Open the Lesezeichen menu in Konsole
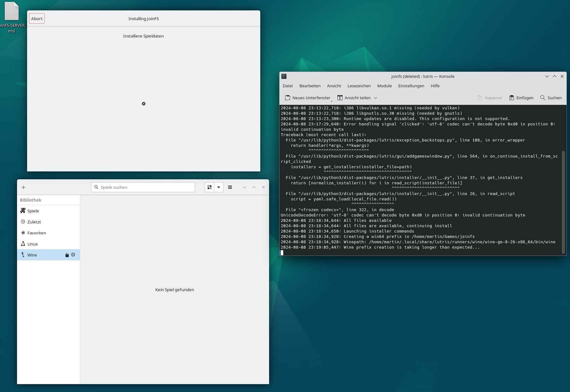 [359, 86]
